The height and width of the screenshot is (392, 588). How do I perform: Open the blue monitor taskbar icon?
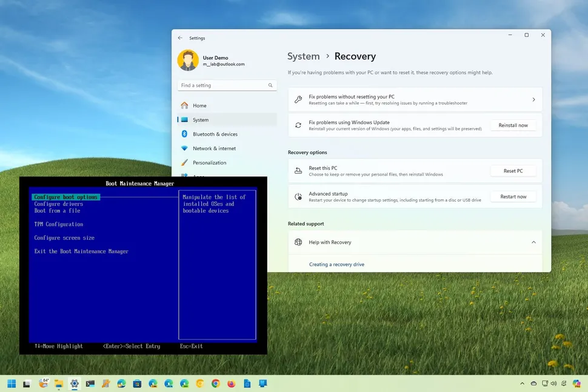coord(263,384)
